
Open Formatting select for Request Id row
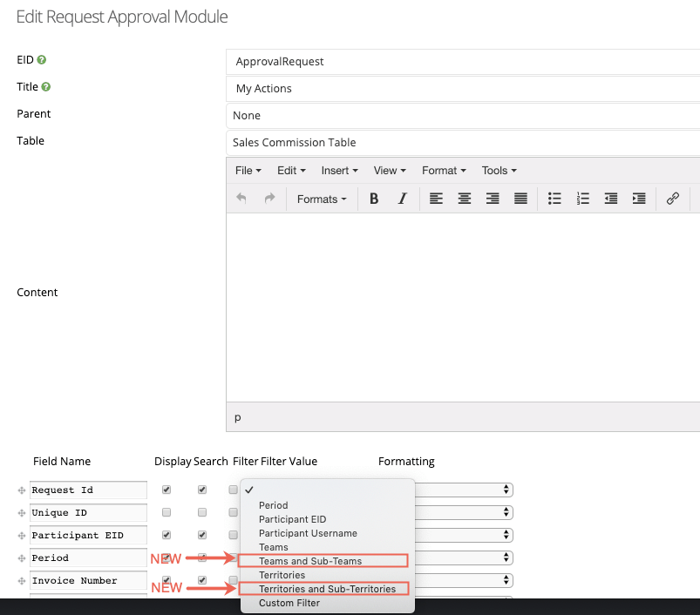point(465,490)
